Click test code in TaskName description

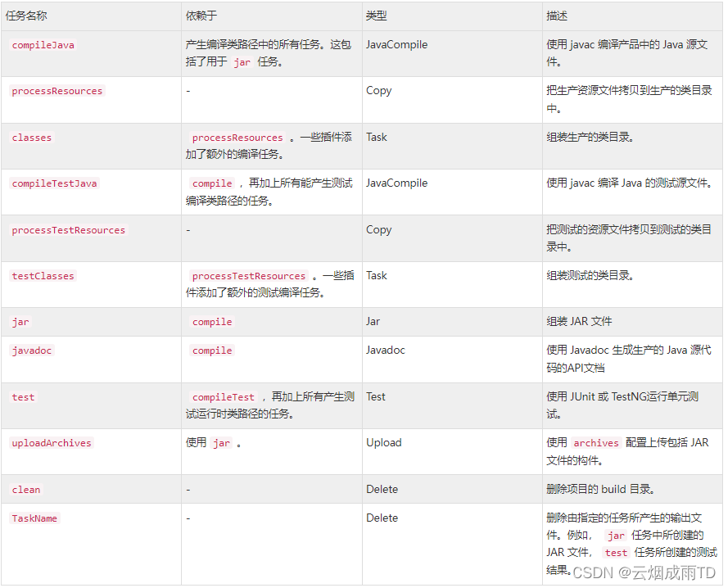616,553
